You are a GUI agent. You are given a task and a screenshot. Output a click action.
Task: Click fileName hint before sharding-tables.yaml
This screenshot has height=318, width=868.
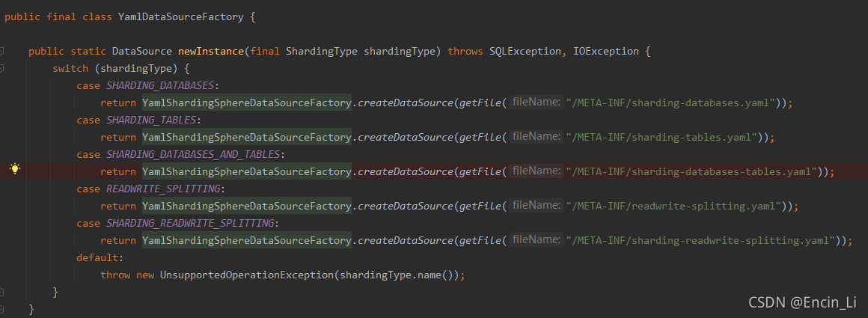click(x=536, y=137)
